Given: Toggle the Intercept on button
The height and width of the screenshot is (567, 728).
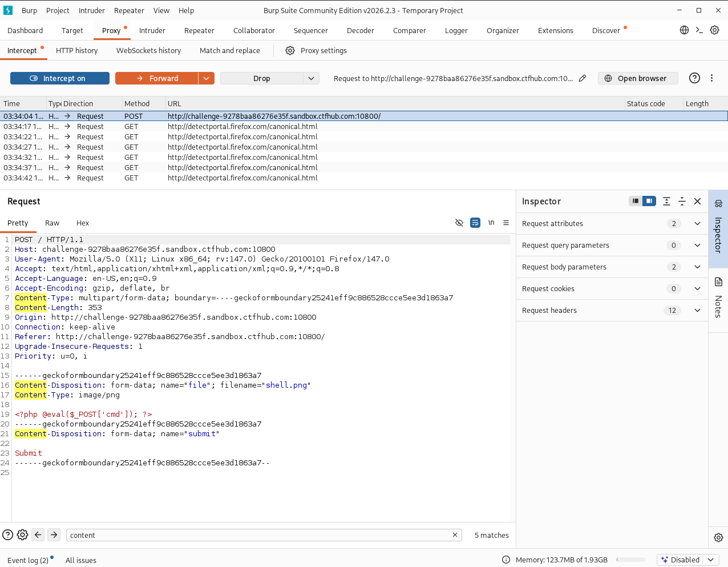Looking at the screenshot, I should tap(60, 78).
